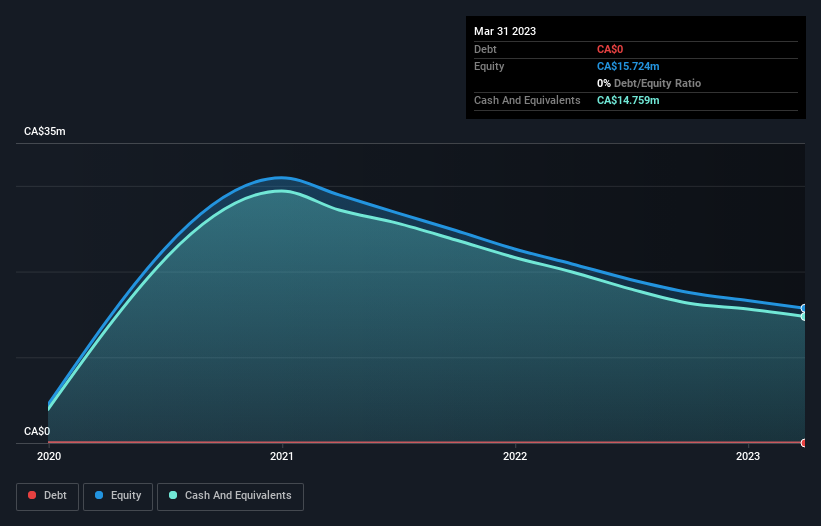Click the Equity label in tooltip
The width and height of the screenshot is (821, 526).
489,66
